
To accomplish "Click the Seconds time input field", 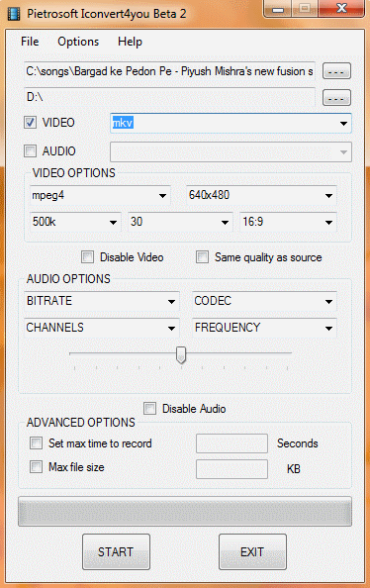I will pos(231,443).
